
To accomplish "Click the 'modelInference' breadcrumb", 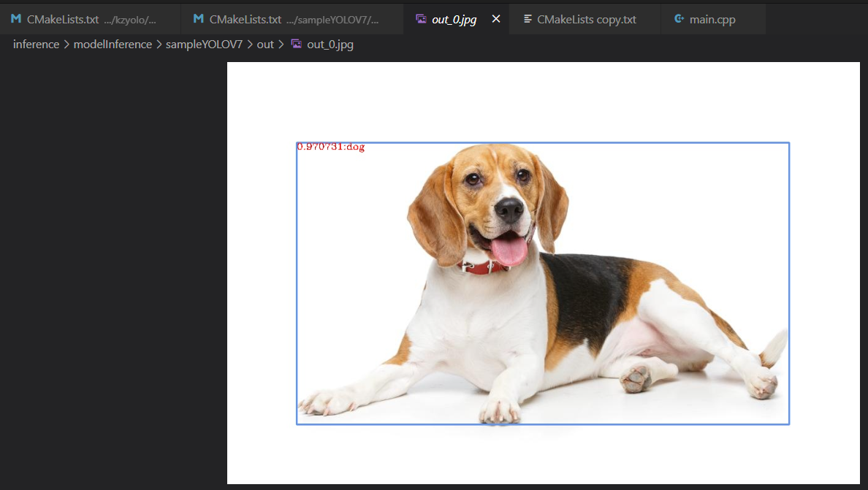I will click(x=113, y=45).
